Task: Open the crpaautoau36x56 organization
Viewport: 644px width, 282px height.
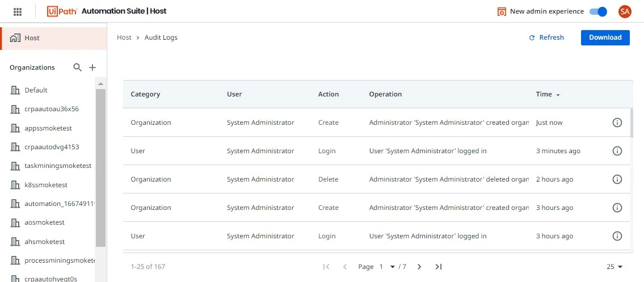Action: pos(52,109)
